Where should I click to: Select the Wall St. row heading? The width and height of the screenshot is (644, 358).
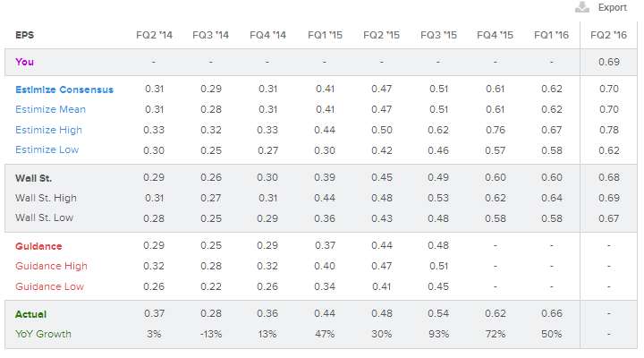[x=33, y=178]
